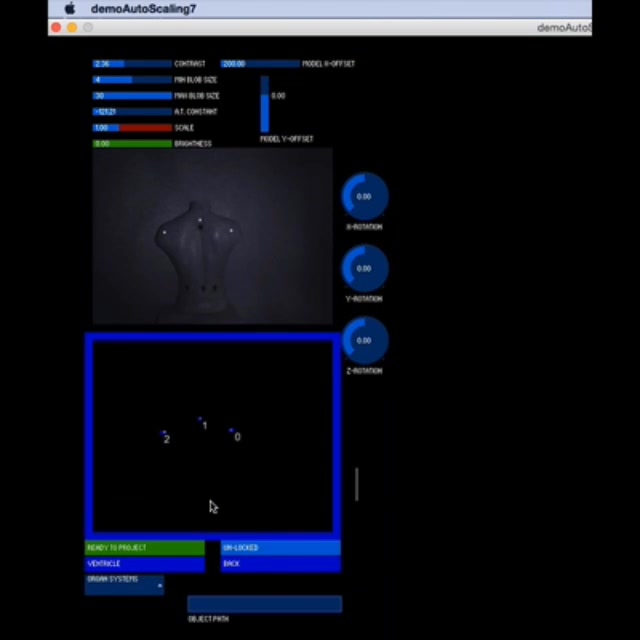
Task: Select blob marker 1 in tracking view
Action: (x=202, y=423)
